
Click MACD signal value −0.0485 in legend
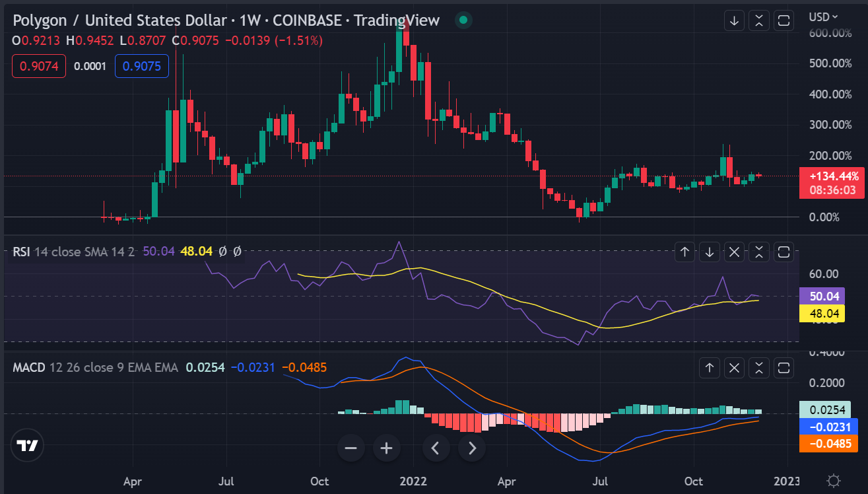pyautogui.click(x=304, y=368)
